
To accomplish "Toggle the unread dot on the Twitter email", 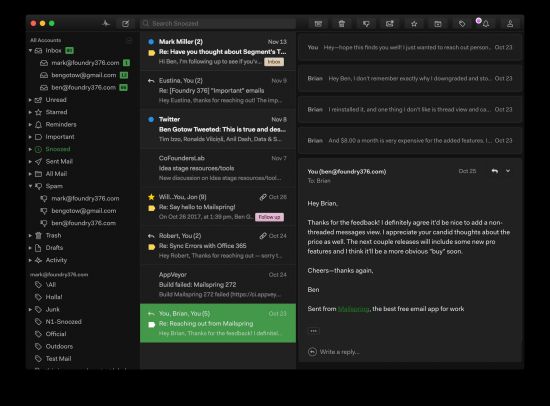I will (x=151, y=119).
